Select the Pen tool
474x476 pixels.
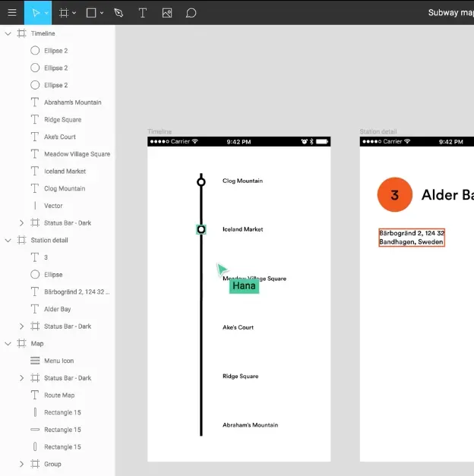pos(118,13)
